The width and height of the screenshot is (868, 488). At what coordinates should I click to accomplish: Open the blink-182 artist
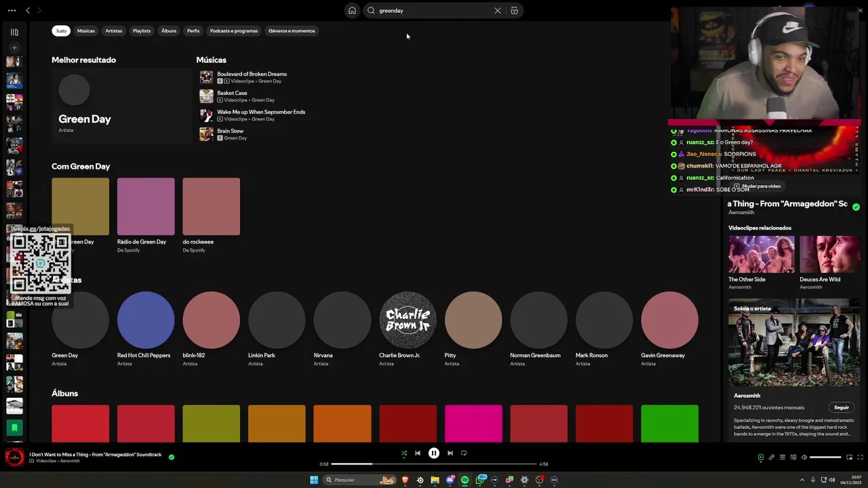[x=211, y=329]
